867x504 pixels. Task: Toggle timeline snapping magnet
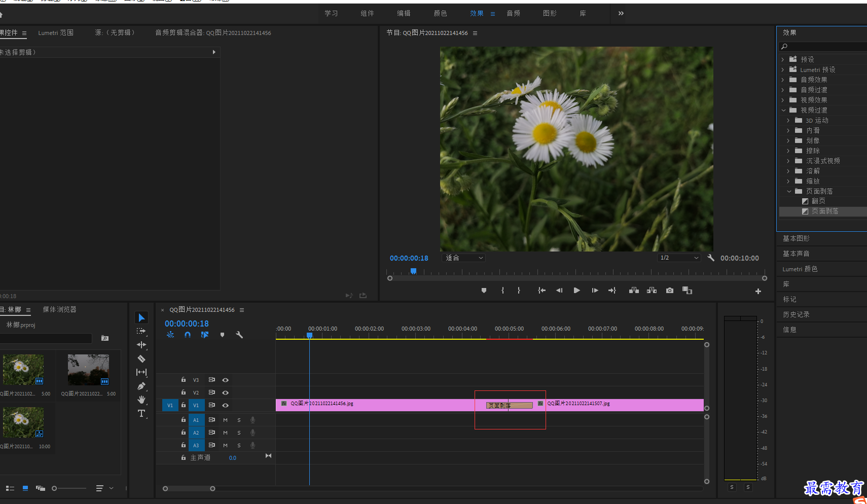(188, 335)
